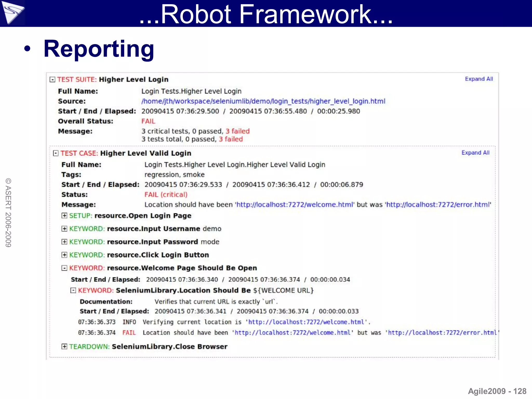The height and width of the screenshot is (399, 532).
Task: Click suite elapsed time '00:00:25.980'
Action: (x=338, y=111)
